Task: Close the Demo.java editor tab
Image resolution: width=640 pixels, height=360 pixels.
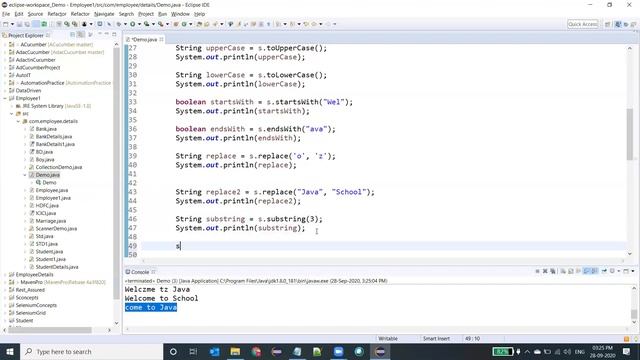Action: click(x=162, y=39)
